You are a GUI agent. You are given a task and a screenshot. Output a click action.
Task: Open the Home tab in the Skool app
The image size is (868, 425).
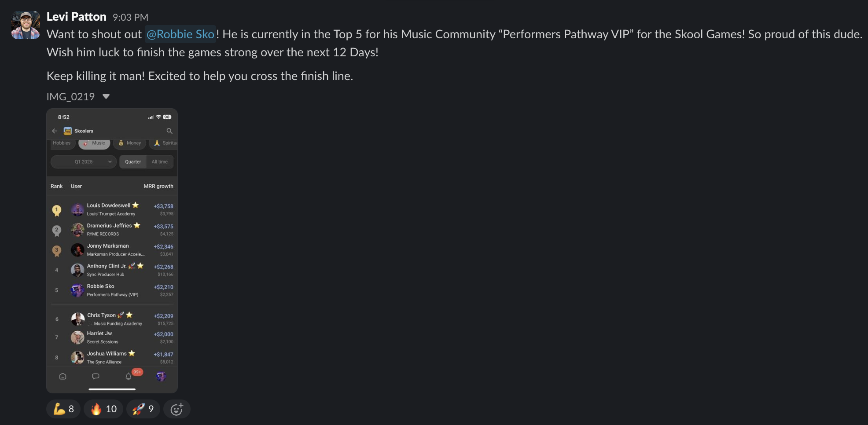click(63, 376)
